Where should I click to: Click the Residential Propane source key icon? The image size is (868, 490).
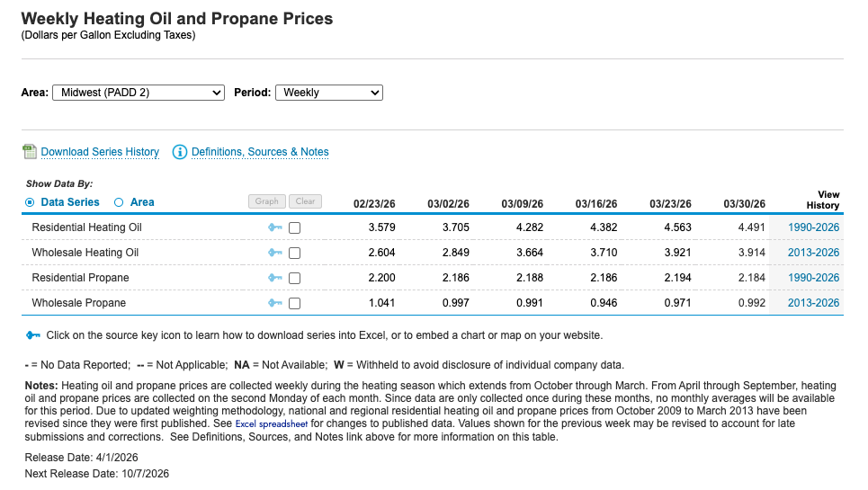point(275,278)
